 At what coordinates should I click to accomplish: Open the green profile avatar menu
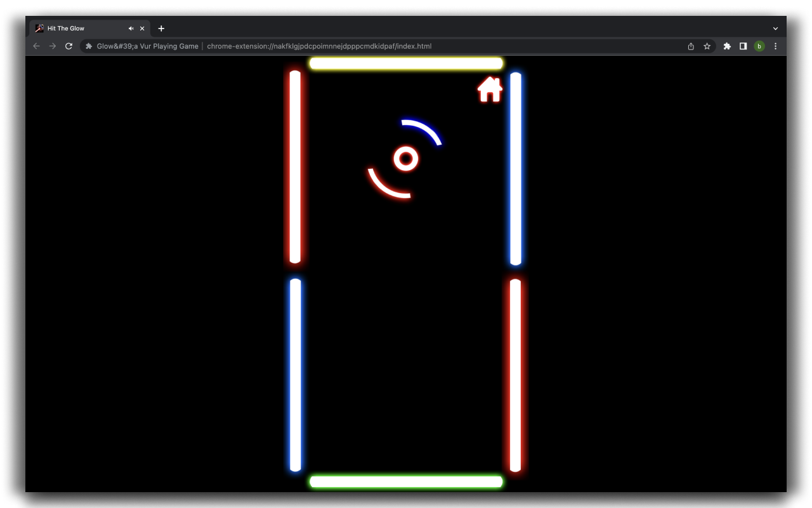(x=759, y=46)
